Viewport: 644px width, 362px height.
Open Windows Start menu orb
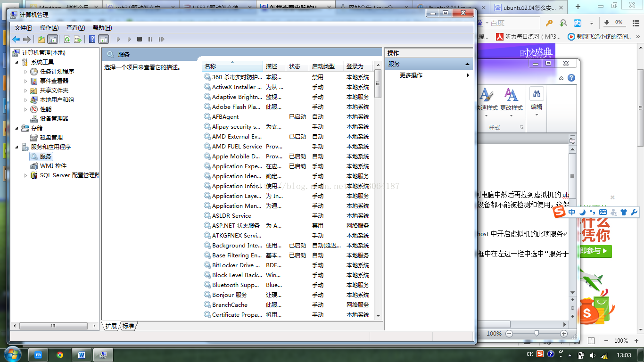13,354
